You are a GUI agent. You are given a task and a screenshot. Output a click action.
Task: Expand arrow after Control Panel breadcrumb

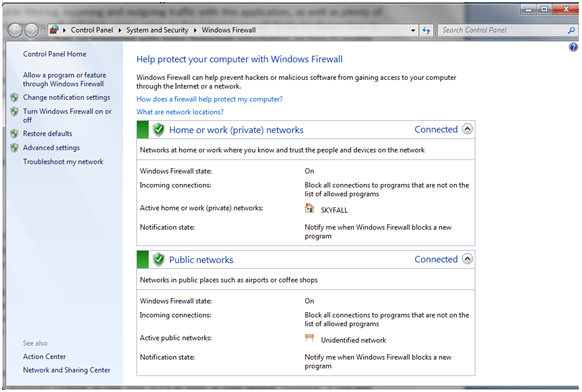pyautogui.click(x=120, y=30)
